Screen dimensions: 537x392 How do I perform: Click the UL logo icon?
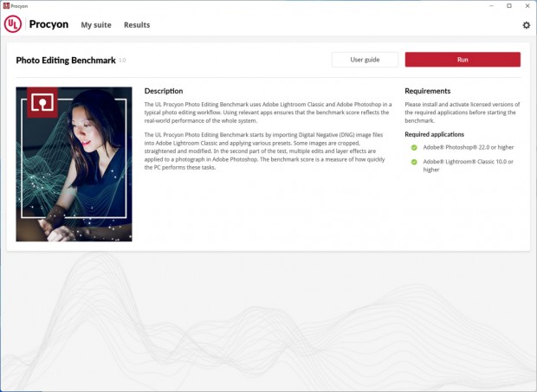(x=13, y=24)
